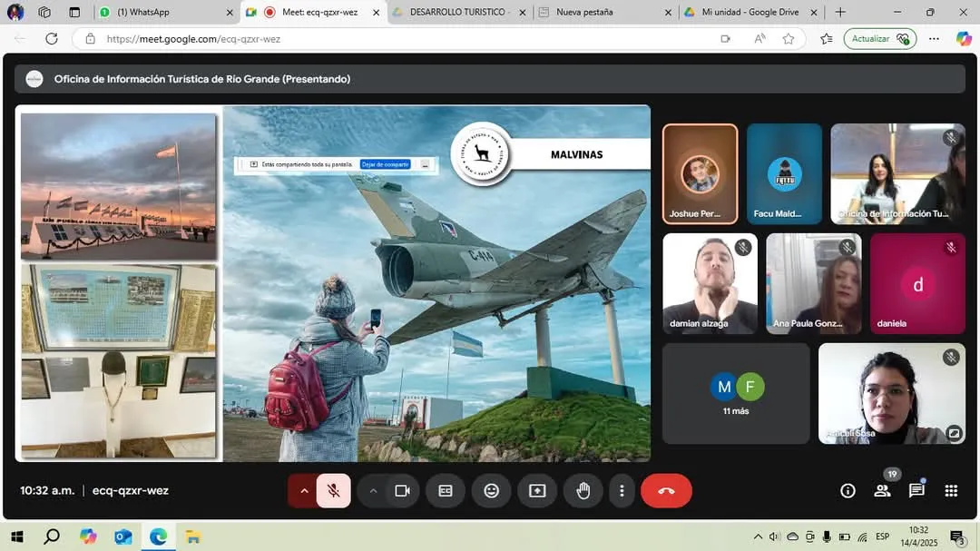Select damian alzaga video tile
Viewport: 980px width, 551px height.
[x=710, y=284]
